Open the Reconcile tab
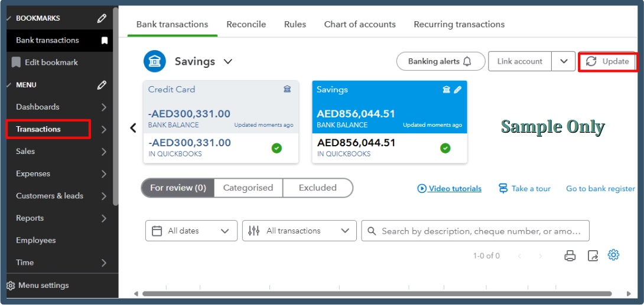 point(246,24)
